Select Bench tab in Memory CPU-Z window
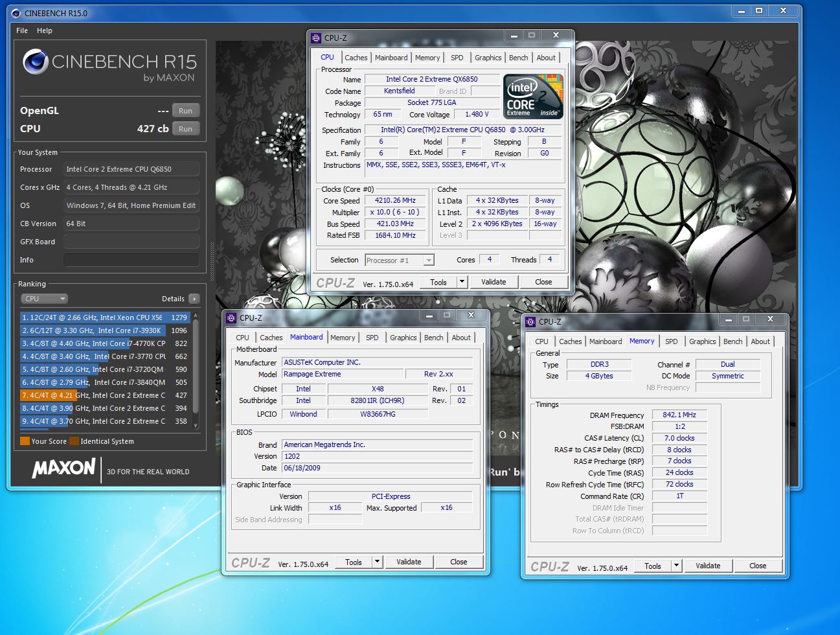This screenshot has height=635, width=840. click(x=733, y=341)
